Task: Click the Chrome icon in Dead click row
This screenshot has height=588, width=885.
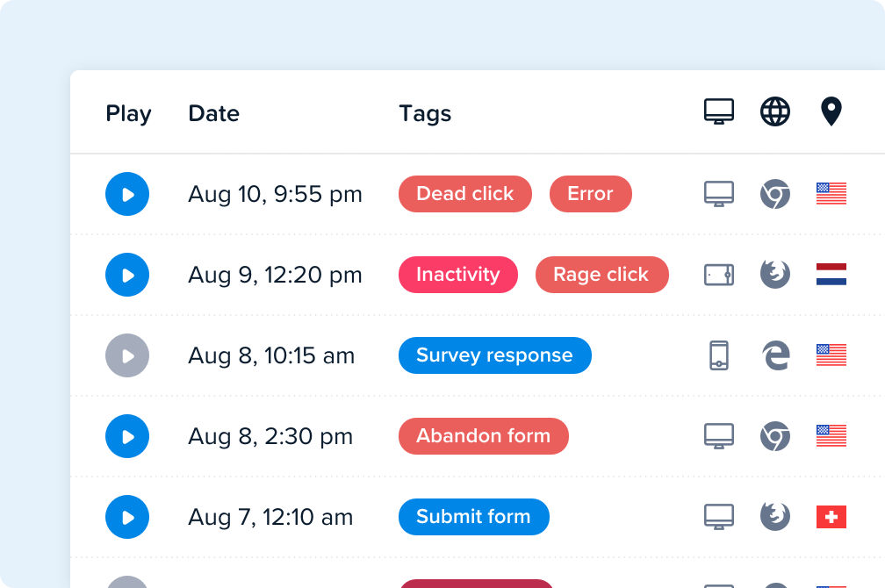Action: (x=775, y=194)
